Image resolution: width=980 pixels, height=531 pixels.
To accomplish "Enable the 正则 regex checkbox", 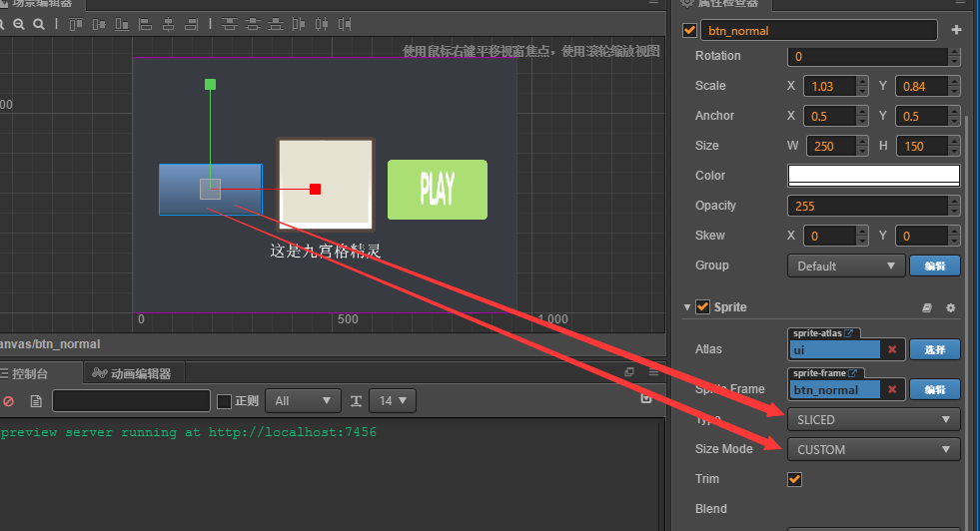I will [x=224, y=401].
